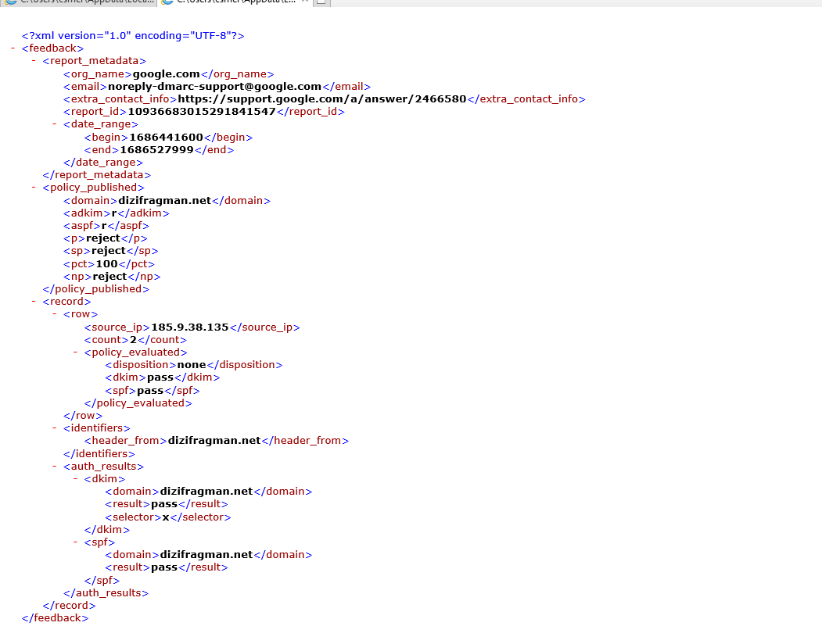Screen dimensions: 822x644
Task: Click the closing dkim tag
Action: coord(107,531)
